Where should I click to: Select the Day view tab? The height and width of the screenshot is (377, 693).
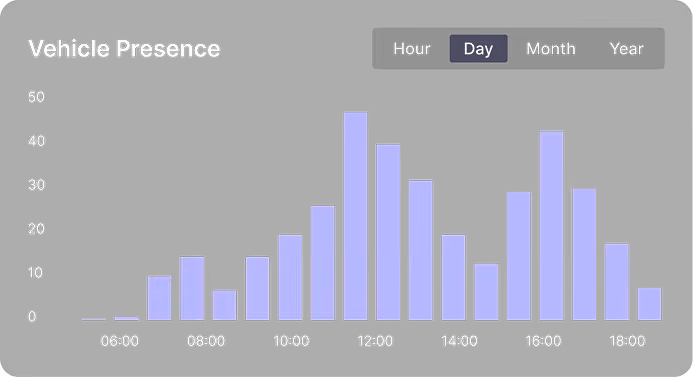(478, 49)
